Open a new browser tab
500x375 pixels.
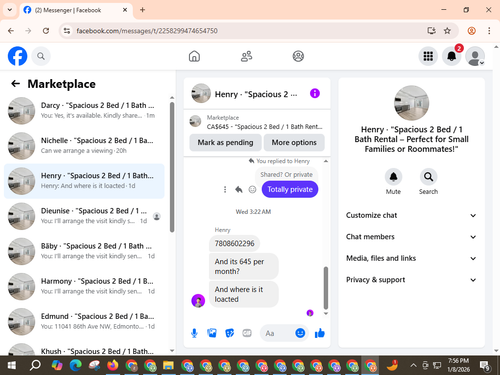(x=142, y=10)
